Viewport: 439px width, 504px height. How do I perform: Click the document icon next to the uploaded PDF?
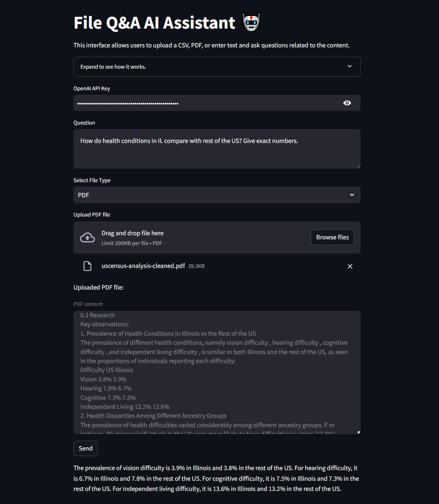(x=87, y=266)
